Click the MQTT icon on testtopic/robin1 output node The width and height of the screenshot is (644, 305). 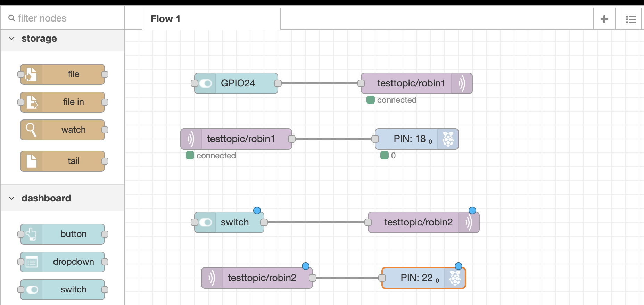[462, 83]
